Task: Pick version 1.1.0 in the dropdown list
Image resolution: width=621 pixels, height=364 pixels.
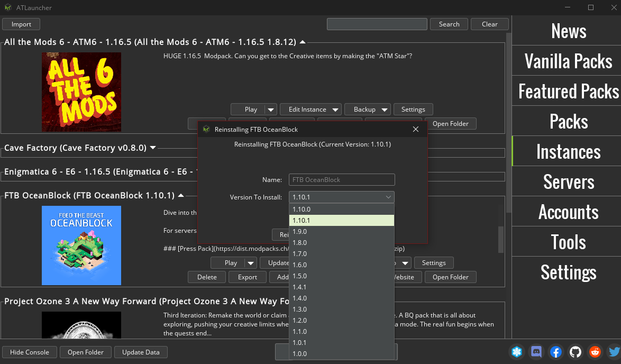Action: coord(342,331)
